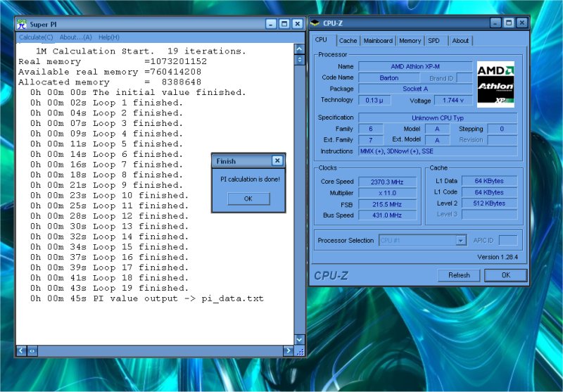Click Super PI vertical scrollbar down arrow
The image size is (563, 392).
tap(300, 339)
